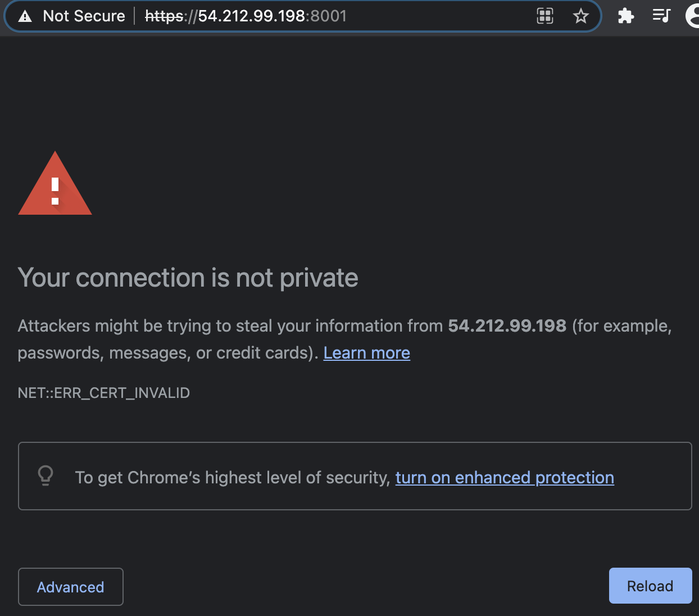This screenshot has height=616, width=699.
Task: Click the 8001 port number in URL
Action: coord(329,16)
